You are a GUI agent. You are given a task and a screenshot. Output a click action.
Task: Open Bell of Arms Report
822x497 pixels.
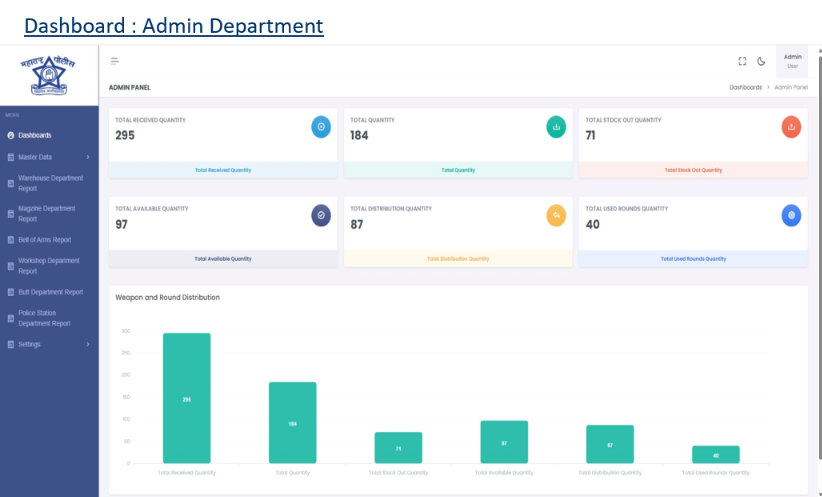(x=45, y=240)
